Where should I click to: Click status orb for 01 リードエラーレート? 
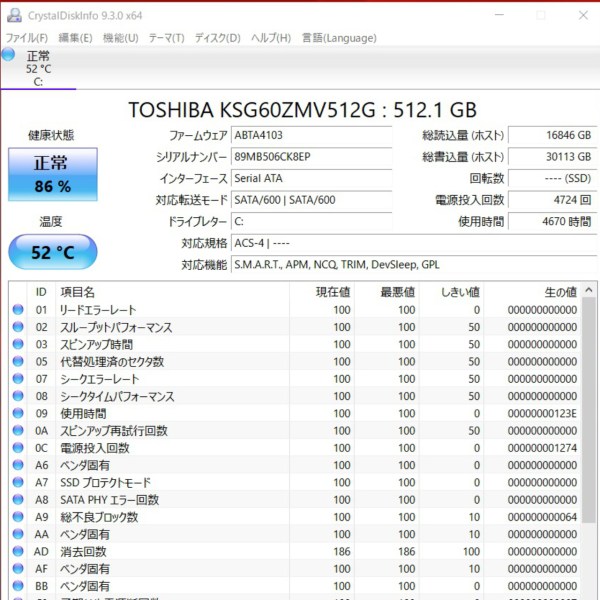coord(18,309)
